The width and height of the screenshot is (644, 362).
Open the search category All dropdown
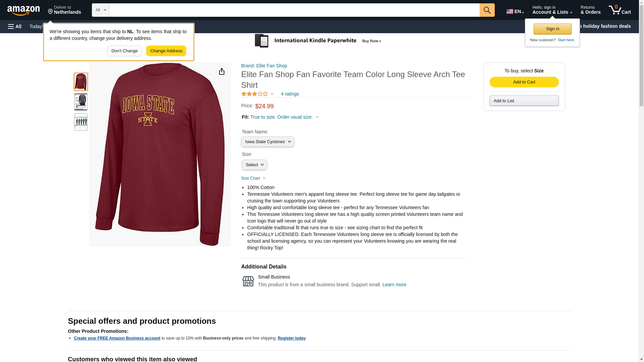tap(100, 10)
